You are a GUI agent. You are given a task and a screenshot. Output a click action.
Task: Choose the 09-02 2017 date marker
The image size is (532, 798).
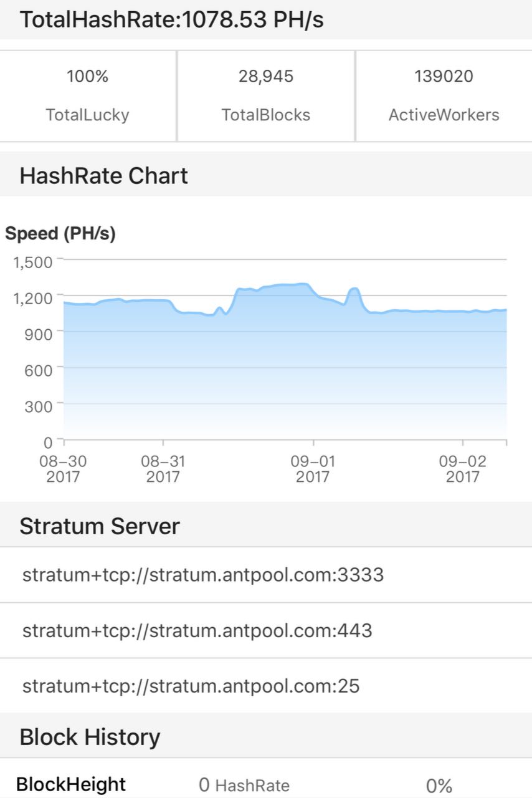tap(463, 469)
